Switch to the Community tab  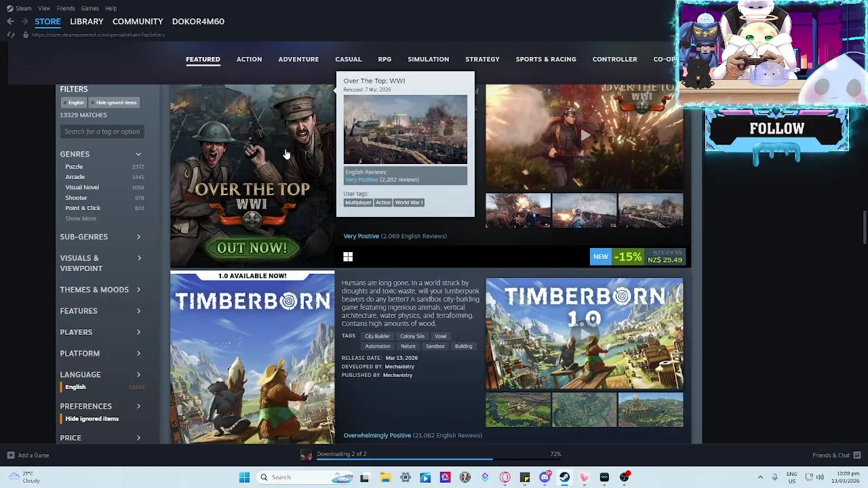click(x=138, y=21)
